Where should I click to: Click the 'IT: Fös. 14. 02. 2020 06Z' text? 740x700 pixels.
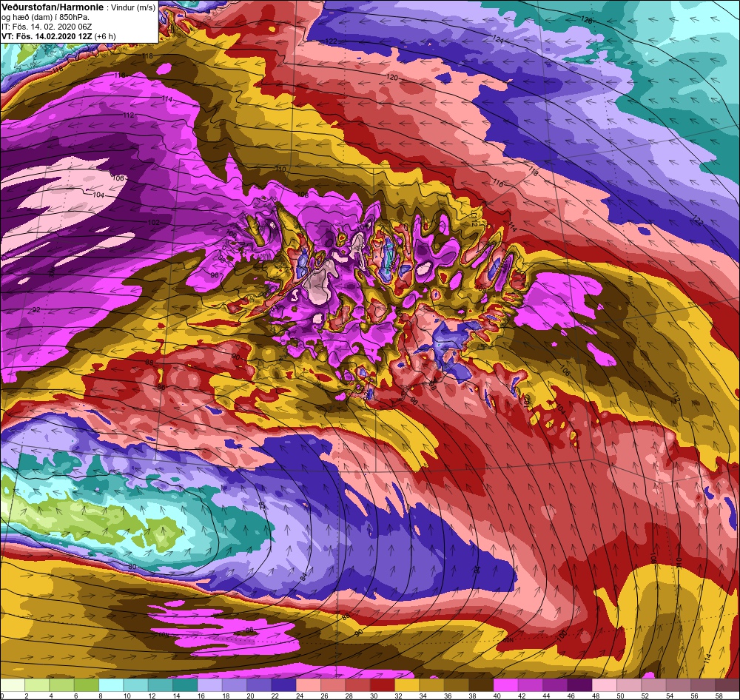click(x=46, y=27)
